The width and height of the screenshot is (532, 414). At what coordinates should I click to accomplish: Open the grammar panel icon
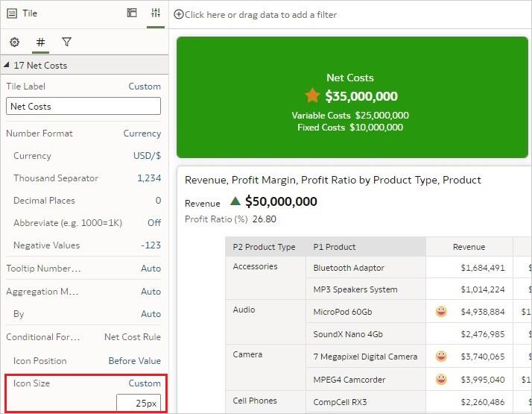132,13
